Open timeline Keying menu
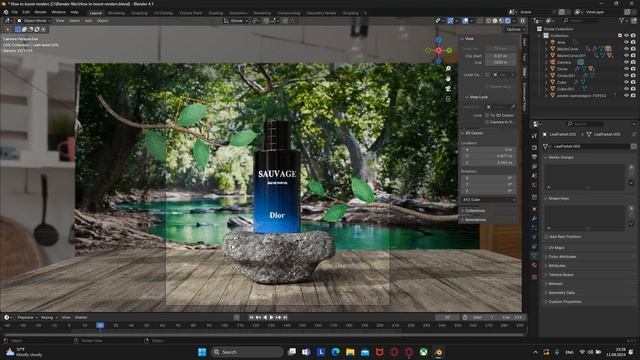 (49, 317)
